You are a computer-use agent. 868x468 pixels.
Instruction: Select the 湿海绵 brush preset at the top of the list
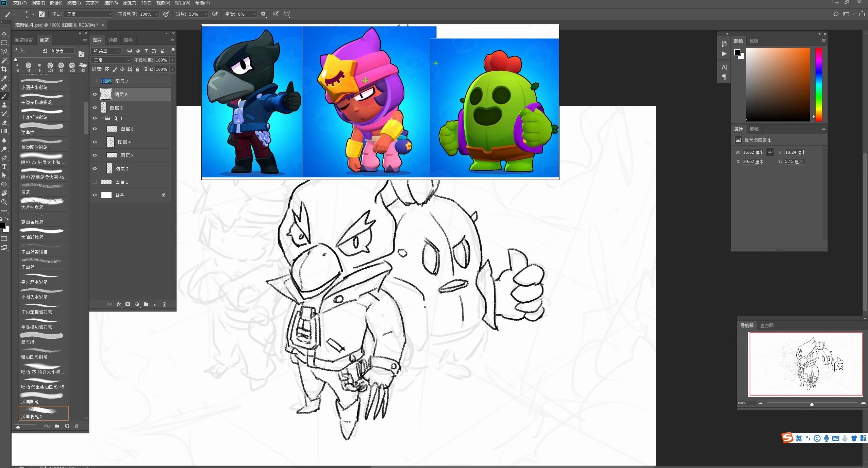point(44,129)
